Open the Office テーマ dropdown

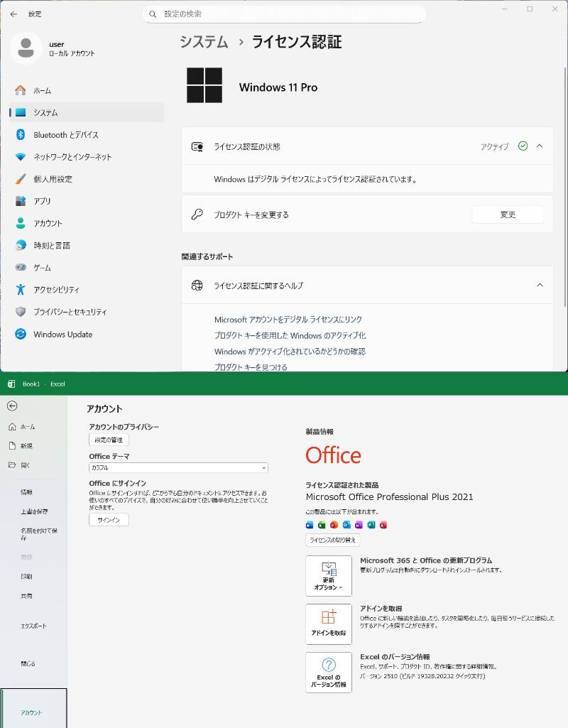coord(178,468)
